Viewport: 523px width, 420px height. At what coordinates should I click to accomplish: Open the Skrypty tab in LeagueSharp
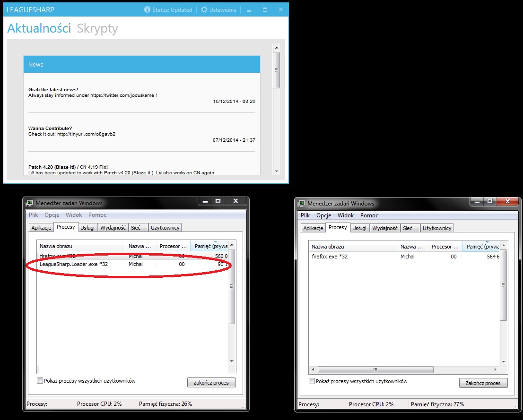point(97,29)
